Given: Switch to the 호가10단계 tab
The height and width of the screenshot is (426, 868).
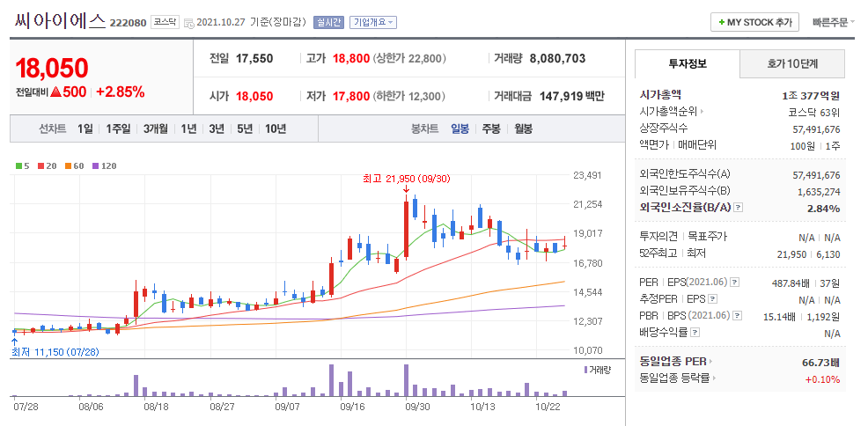Looking at the screenshot, I should (x=792, y=63).
